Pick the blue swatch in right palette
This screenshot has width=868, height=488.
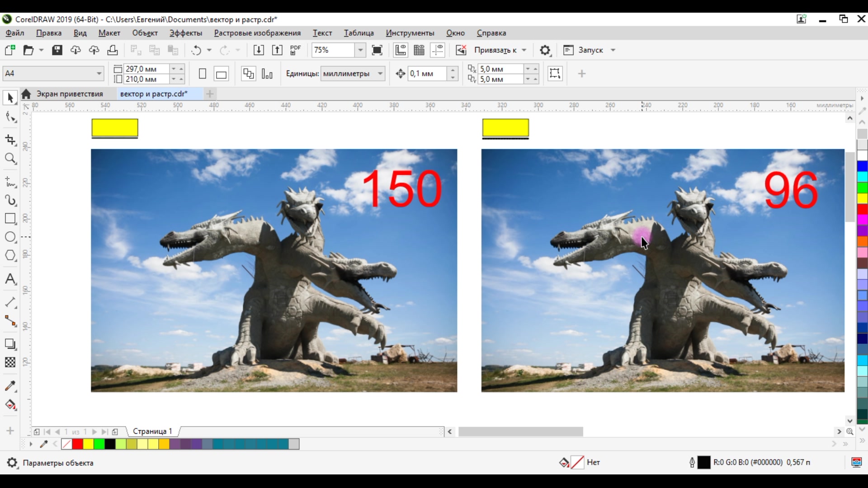click(x=862, y=166)
